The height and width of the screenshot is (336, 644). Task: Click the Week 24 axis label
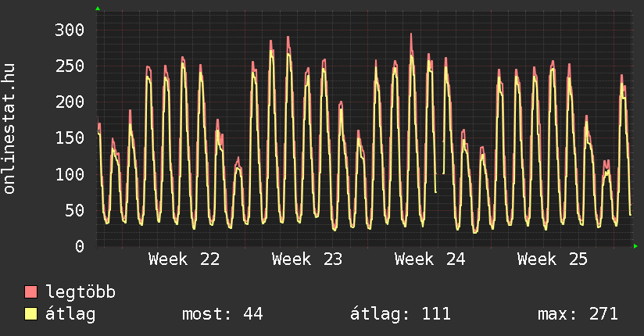tap(430, 259)
